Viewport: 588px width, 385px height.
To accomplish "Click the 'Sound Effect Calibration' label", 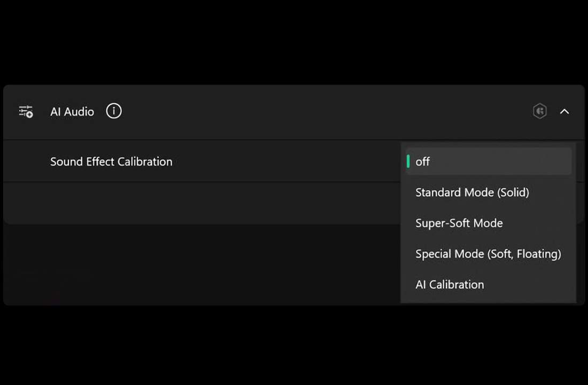I will pos(111,161).
